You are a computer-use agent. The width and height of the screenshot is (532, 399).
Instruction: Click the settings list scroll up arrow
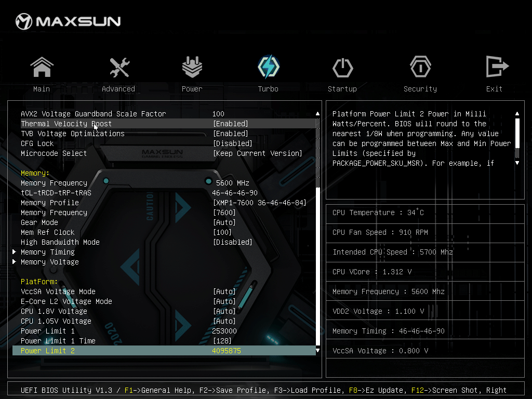point(317,114)
